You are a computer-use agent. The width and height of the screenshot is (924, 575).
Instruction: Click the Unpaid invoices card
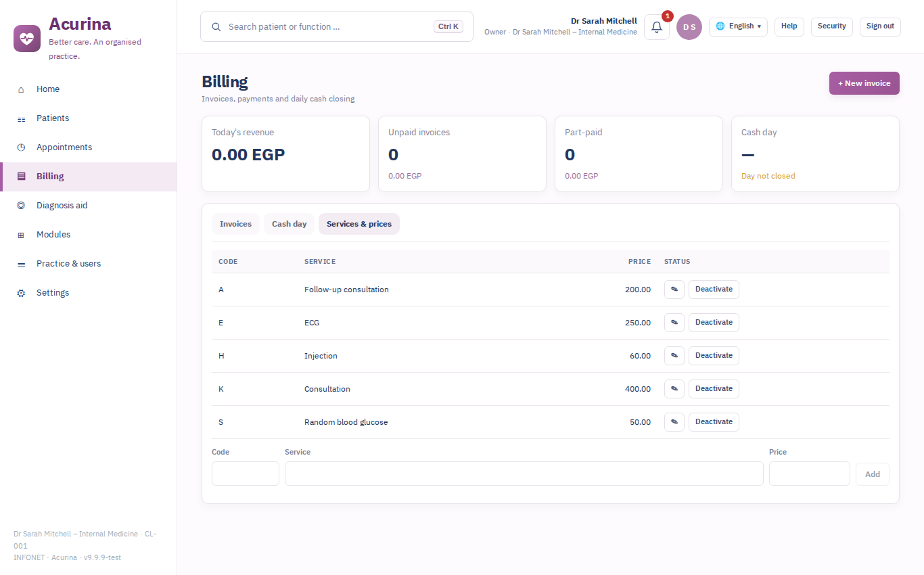tap(462, 154)
